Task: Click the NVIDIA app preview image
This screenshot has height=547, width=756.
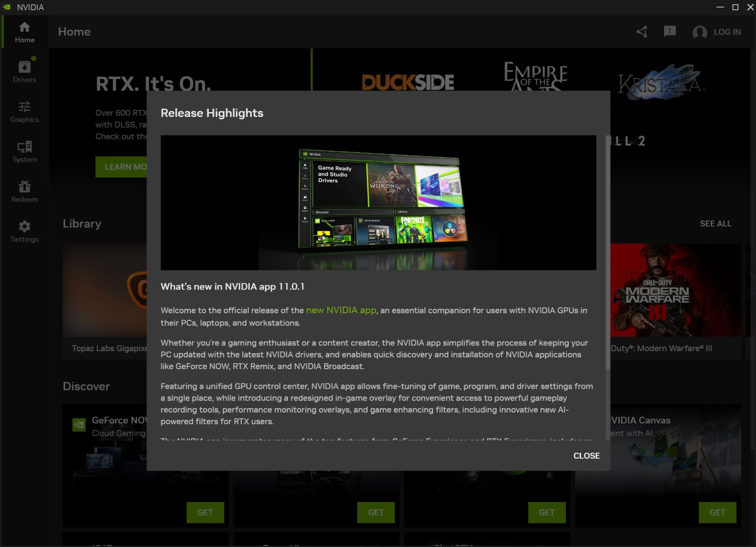Action: pyautogui.click(x=378, y=202)
